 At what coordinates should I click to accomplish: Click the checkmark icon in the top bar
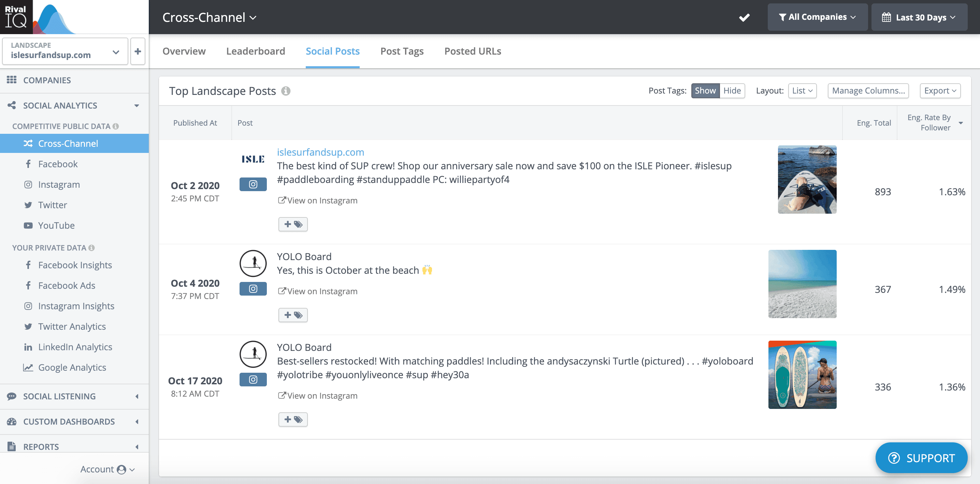coord(744,17)
